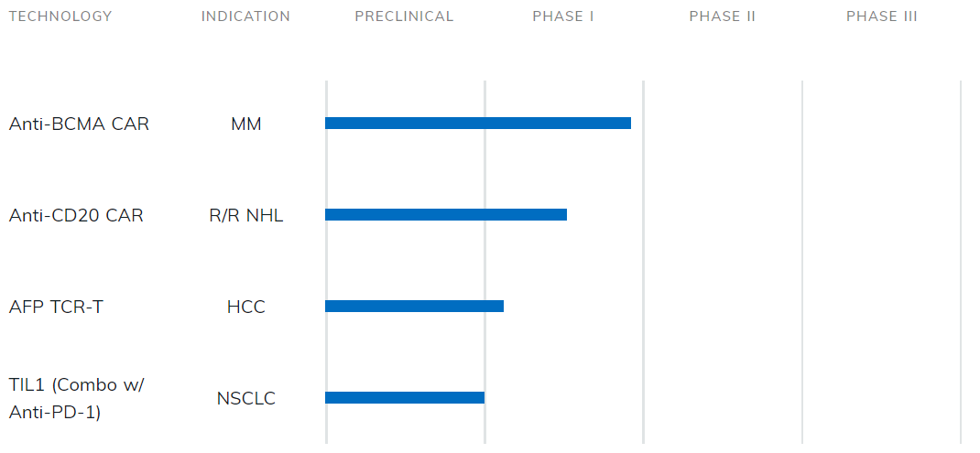Image resolution: width=980 pixels, height=453 pixels.
Task: Click the AFP TCR-T technology label
Action: (x=56, y=307)
